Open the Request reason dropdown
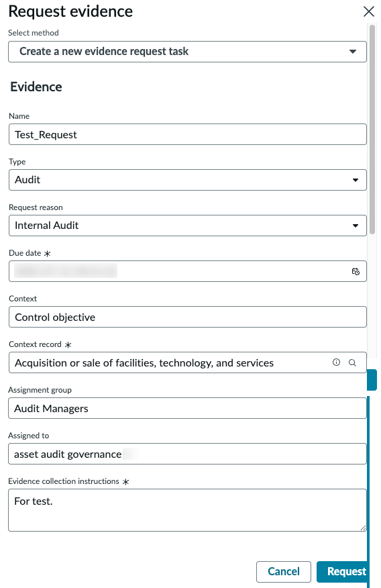This screenshot has height=588, width=381. tap(187, 226)
